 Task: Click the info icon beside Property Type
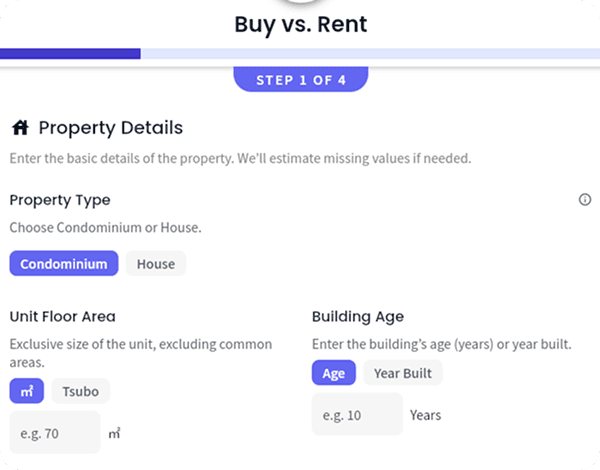pos(585,200)
